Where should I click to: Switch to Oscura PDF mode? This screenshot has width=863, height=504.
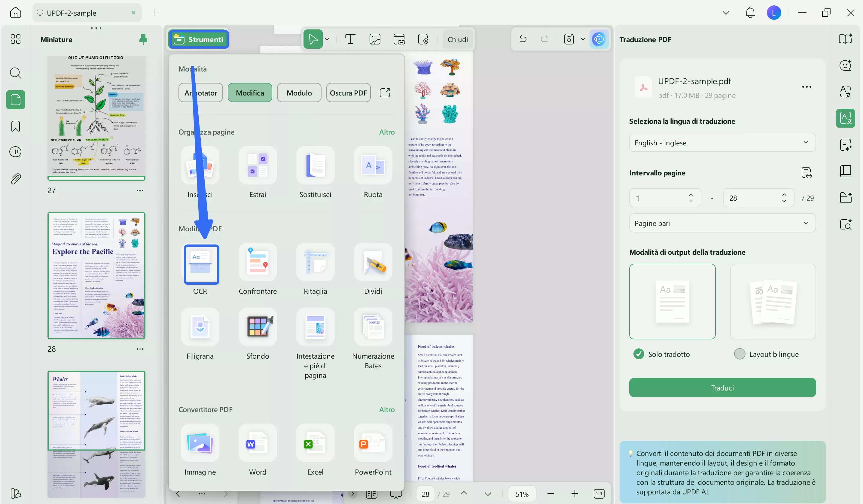(348, 93)
